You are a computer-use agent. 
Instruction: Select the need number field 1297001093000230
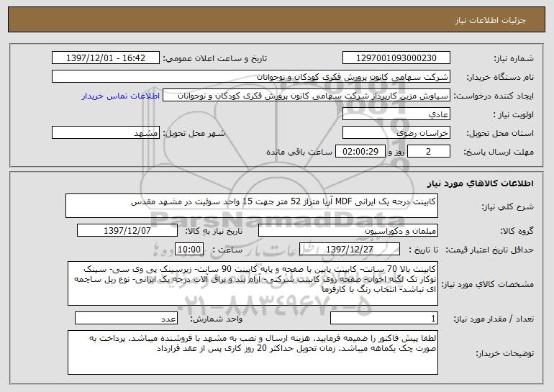coord(396,58)
